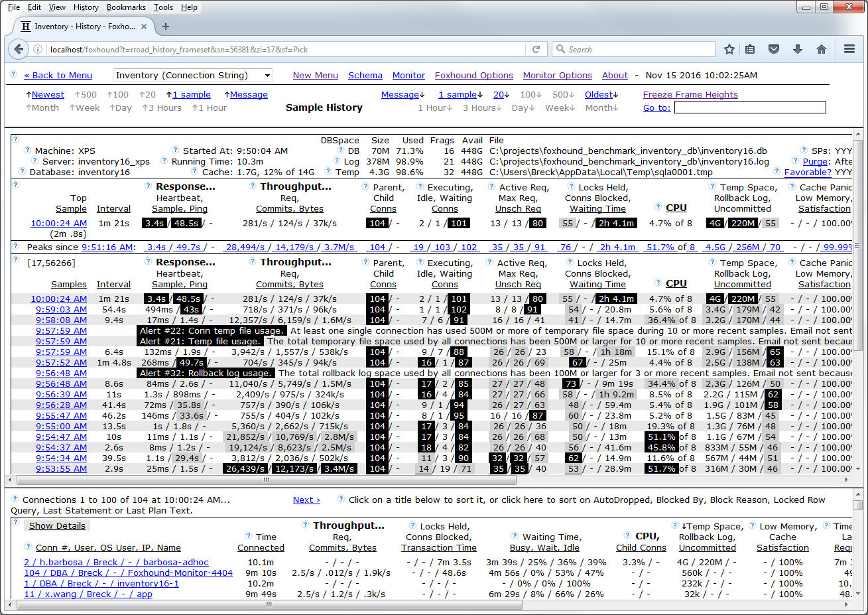Click the Show Details button

[57, 526]
